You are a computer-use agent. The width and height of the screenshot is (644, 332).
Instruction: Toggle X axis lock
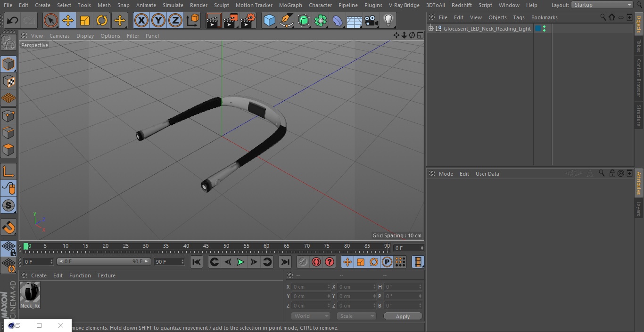click(141, 21)
